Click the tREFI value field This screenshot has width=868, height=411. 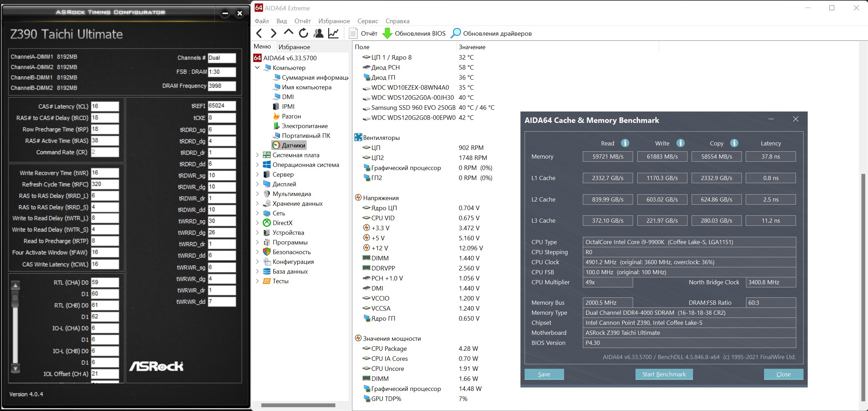[221, 106]
